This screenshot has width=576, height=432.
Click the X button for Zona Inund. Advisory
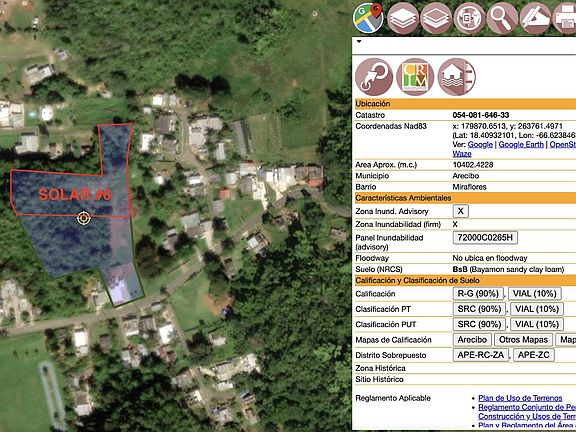pos(461,211)
